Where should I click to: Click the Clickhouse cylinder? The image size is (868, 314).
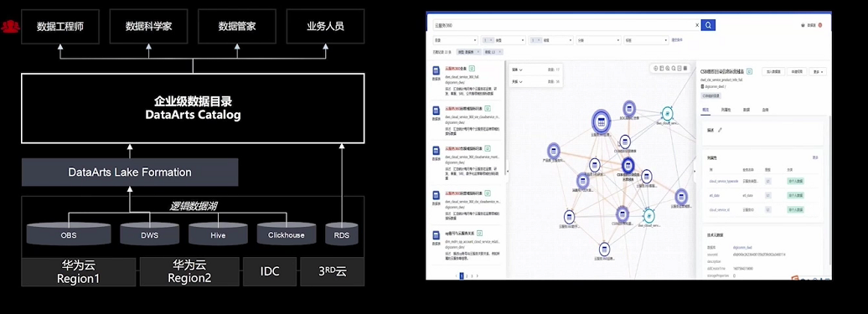(287, 234)
